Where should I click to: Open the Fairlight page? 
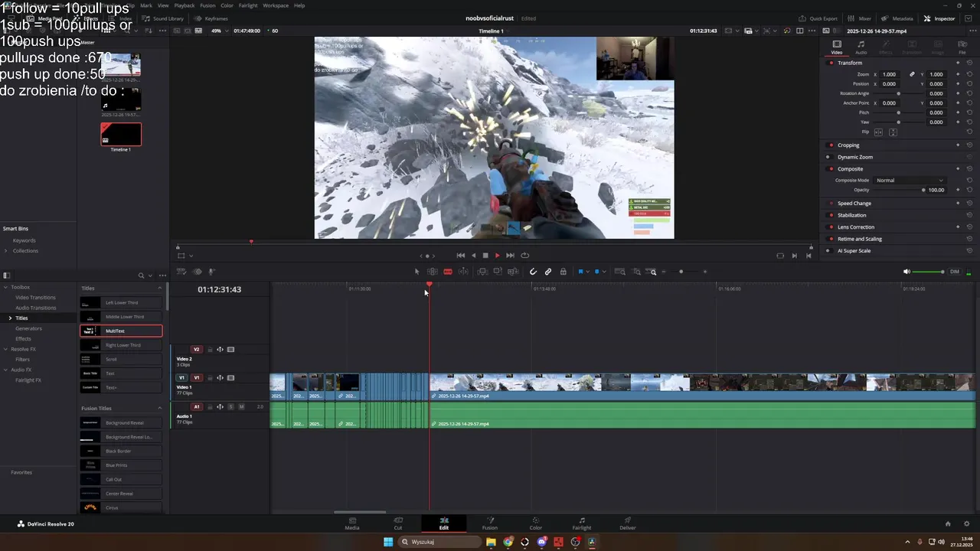582,523
